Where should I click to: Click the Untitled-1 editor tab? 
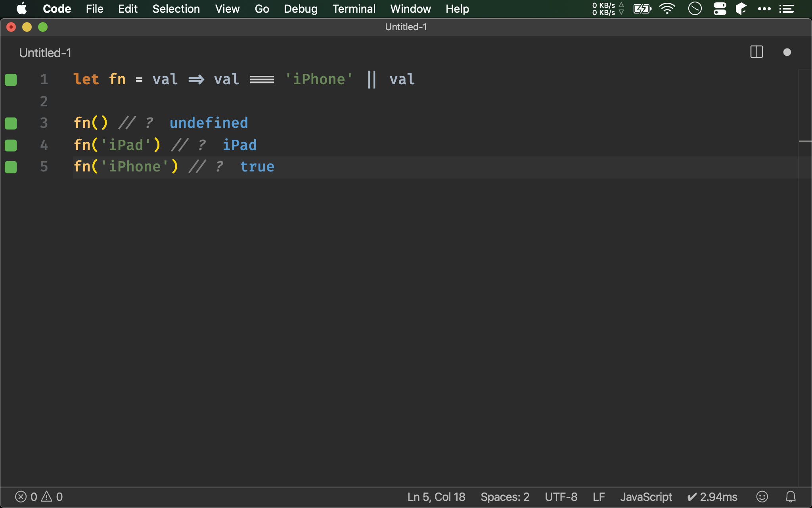point(45,53)
